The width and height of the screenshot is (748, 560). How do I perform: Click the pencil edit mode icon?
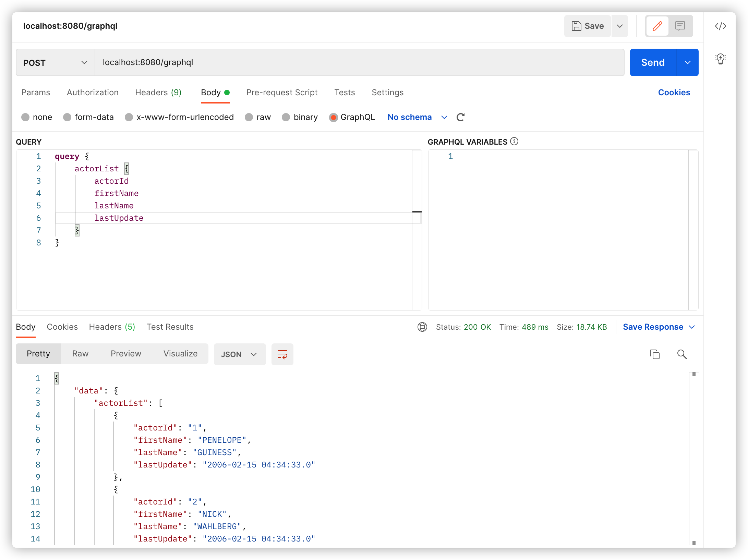(657, 26)
